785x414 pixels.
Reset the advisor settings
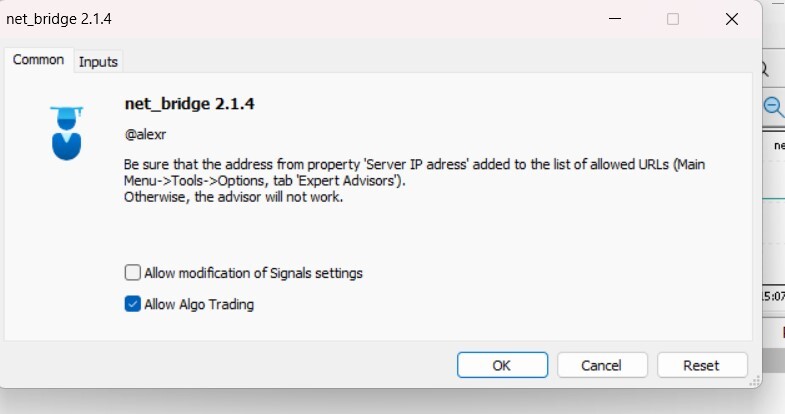coord(701,365)
